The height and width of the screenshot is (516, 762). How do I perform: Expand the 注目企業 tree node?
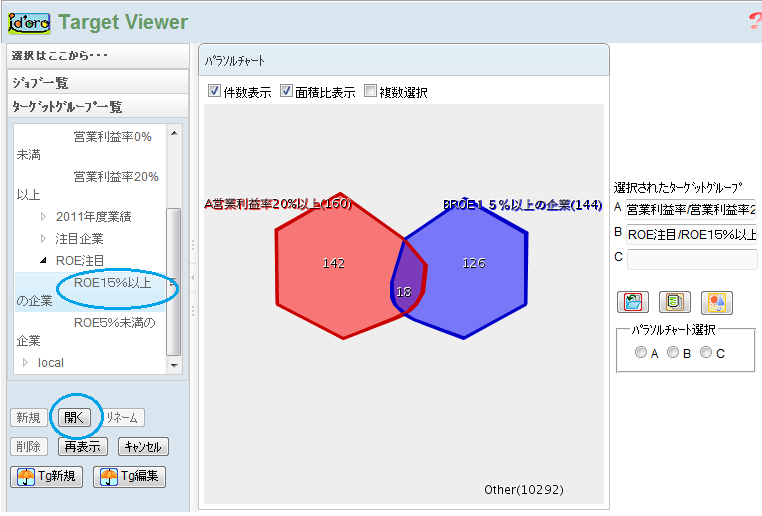point(43,239)
